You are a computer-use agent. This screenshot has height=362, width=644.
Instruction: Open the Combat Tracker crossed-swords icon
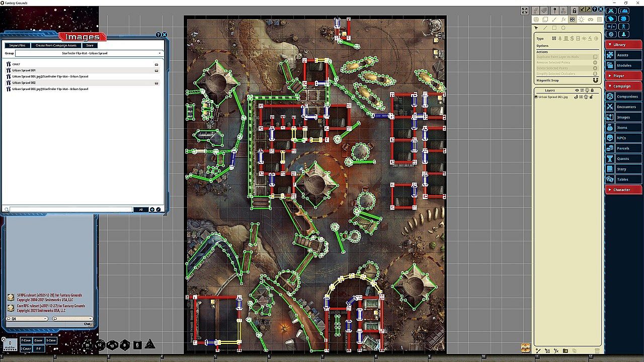click(x=611, y=11)
